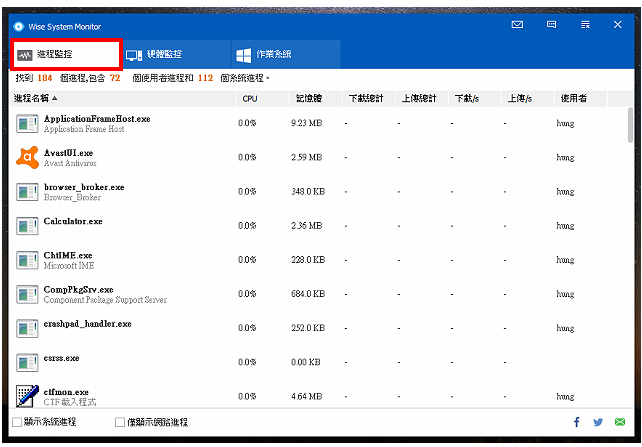Screen dimensions: 642x447
Task: Click the Wise System Monitor logo icon
Action: [x=19, y=27]
